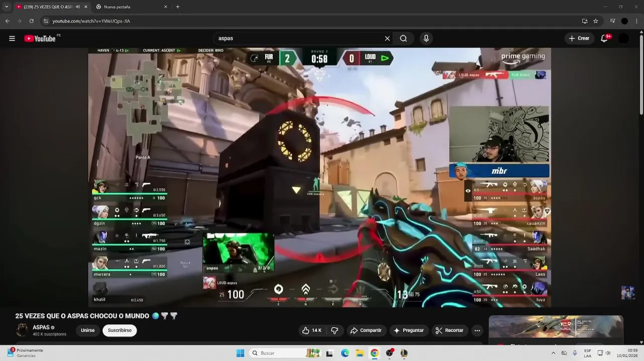Open a new browser tab
This screenshot has height=361, width=644.
(x=178, y=7)
